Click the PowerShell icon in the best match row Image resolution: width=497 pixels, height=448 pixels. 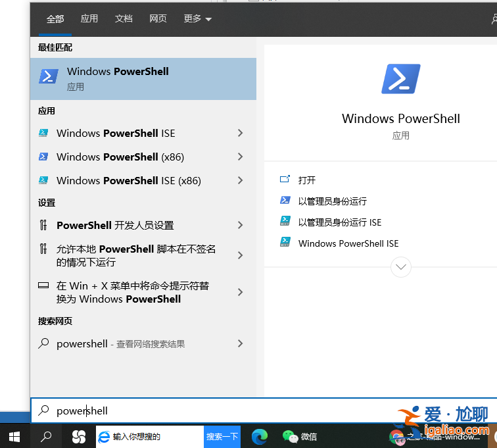pos(49,76)
